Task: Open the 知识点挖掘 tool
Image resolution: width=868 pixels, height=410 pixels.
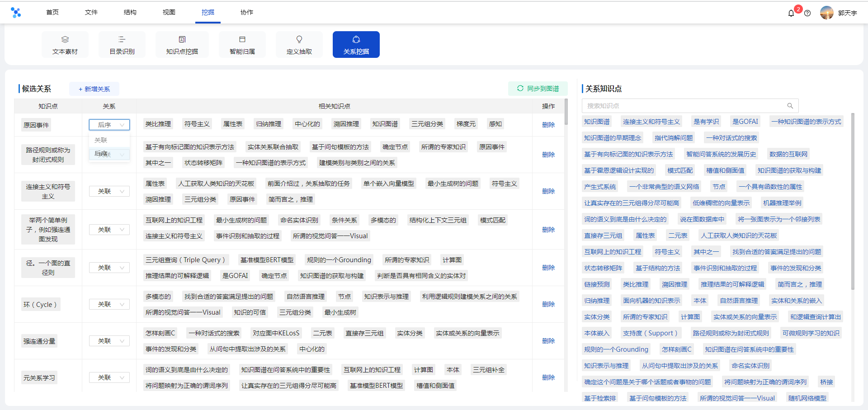Action: [182, 44]
